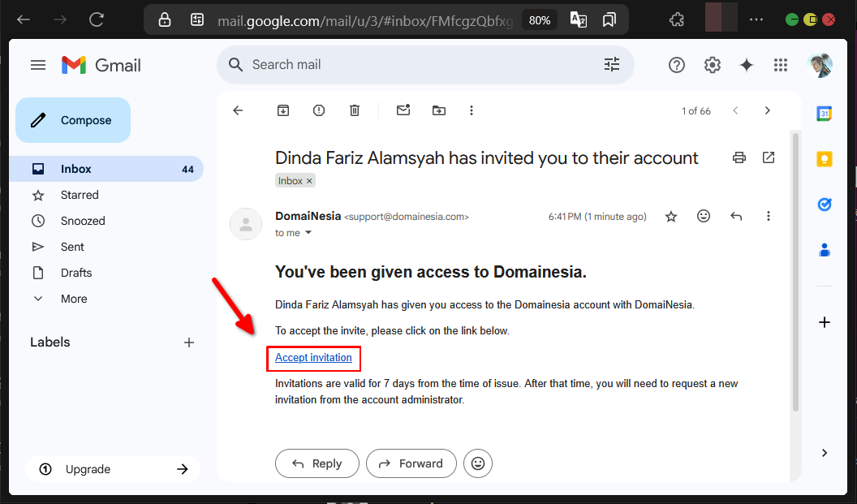The image size is (857, 504).
Task: Open Google Calendar side panel
Action: click(x=825, y=114)
